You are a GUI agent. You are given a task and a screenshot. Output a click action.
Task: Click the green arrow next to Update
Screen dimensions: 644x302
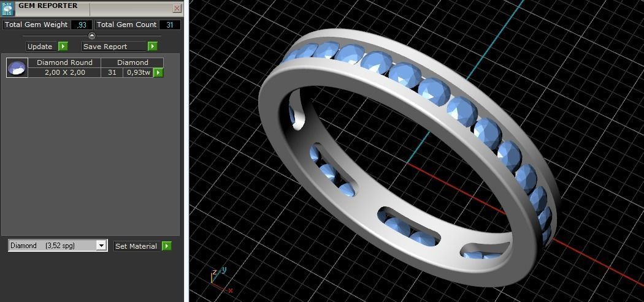[63, 47]
